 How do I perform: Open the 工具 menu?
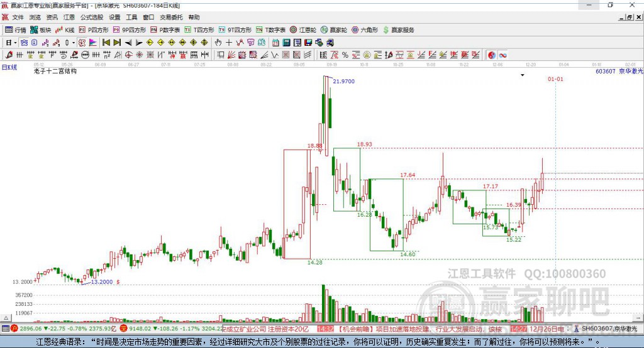[131, 17]
